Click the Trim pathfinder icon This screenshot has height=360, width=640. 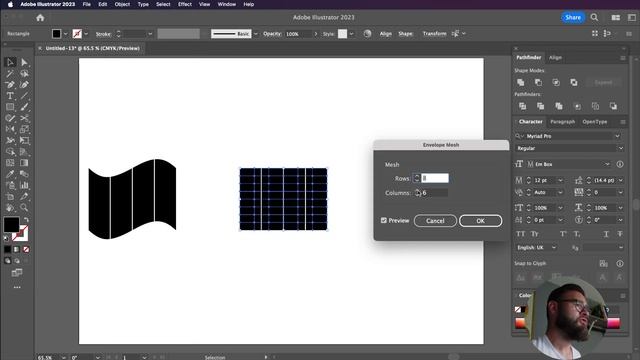540,106
